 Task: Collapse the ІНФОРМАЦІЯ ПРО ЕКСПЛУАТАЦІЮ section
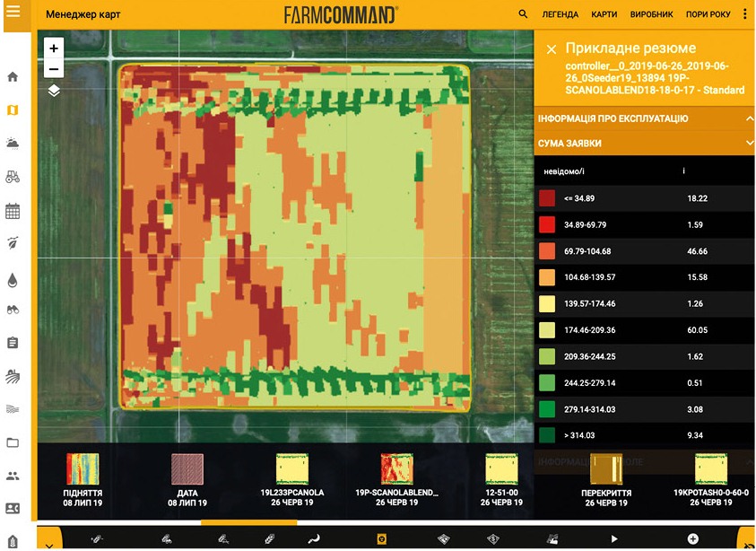pos(748,118)
